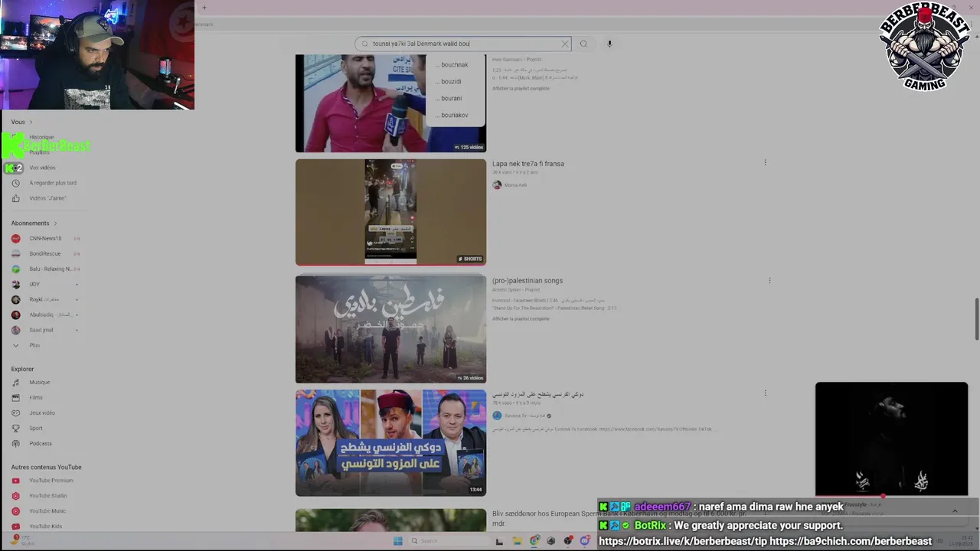Open the 125 vidéos playlist thumbnail
This screenshot has height=551, width=980.
pyautogui.click(x=390, y=103)
